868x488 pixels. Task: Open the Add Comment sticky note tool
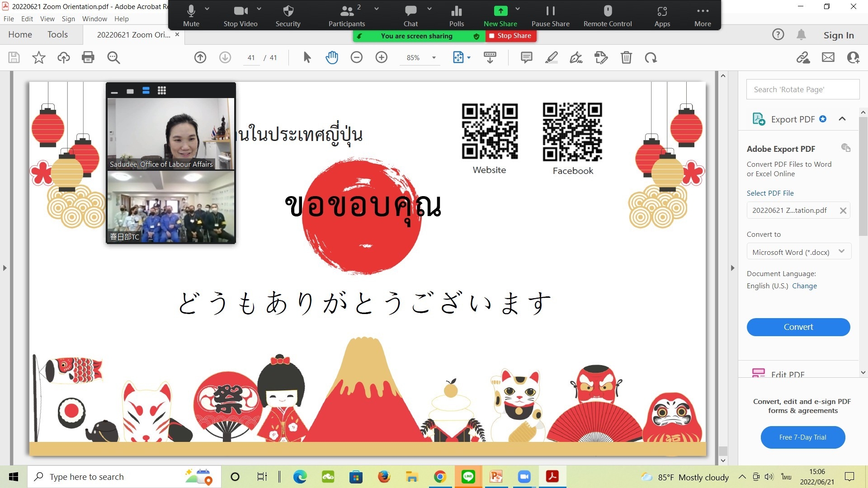coord(526,57)
